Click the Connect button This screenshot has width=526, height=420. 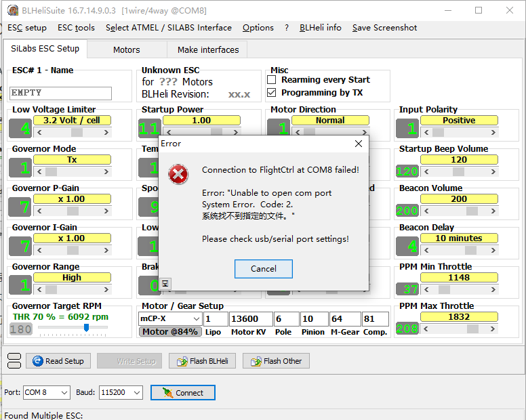[183, 392]
